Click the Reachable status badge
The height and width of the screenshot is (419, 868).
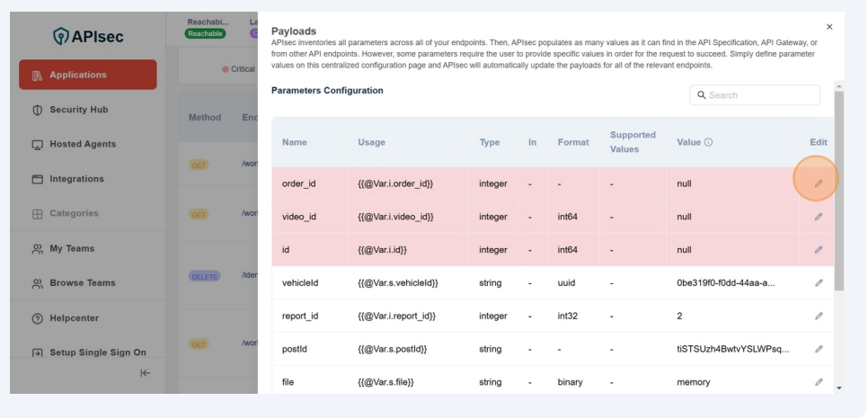(205, 34)
